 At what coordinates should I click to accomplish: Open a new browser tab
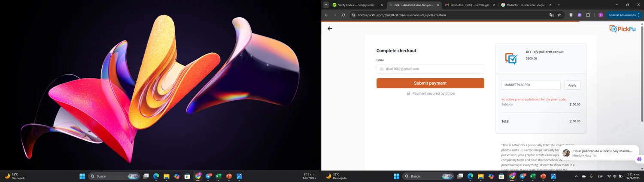(x=559, y=5)
